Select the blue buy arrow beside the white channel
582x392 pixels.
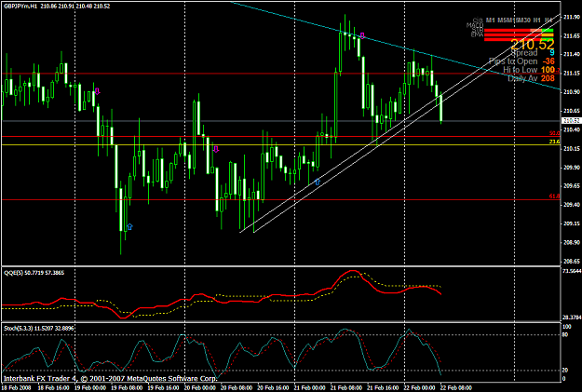pyautogui.click(x=318, y=182)
